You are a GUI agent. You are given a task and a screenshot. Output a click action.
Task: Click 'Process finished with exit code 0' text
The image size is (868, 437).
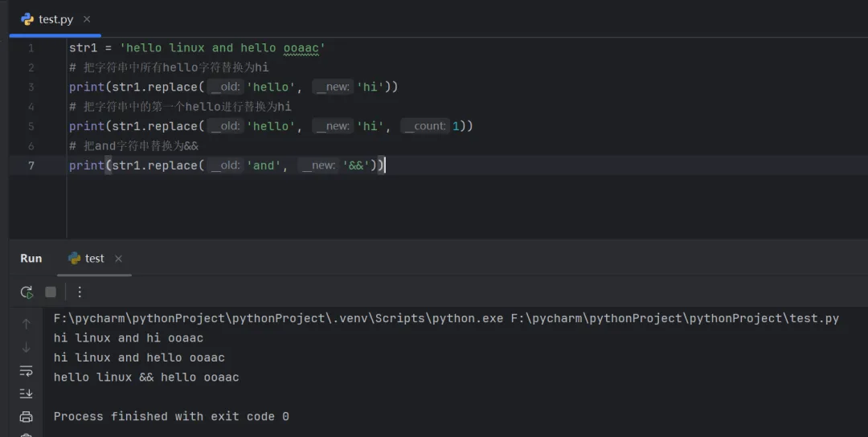[171, 417]
